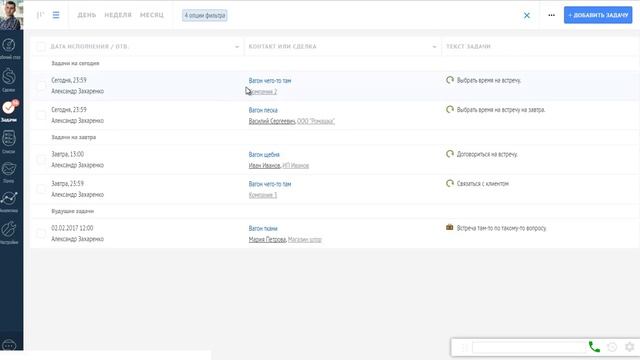This screenshot has width=640, height=360.
Task: Grab the dialer widget drag handle
Action: coord(463,347)
